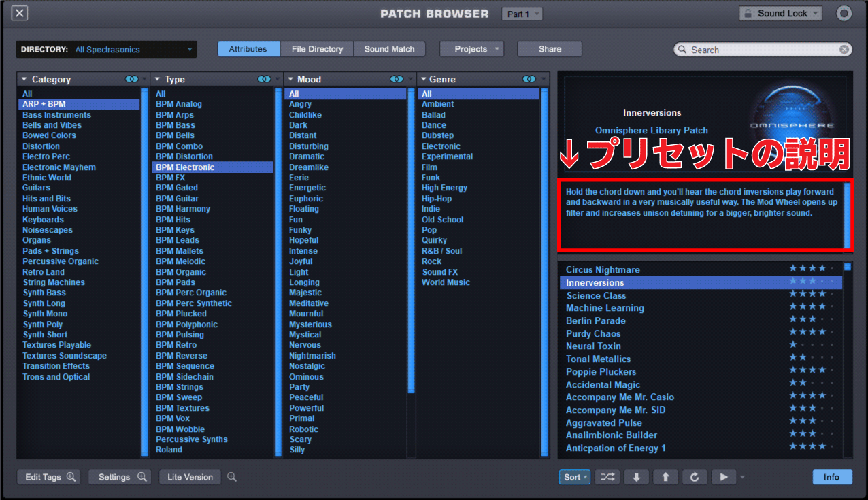Click the shuffle patches icon
868x500 pixels.
[x=607, y=477]
